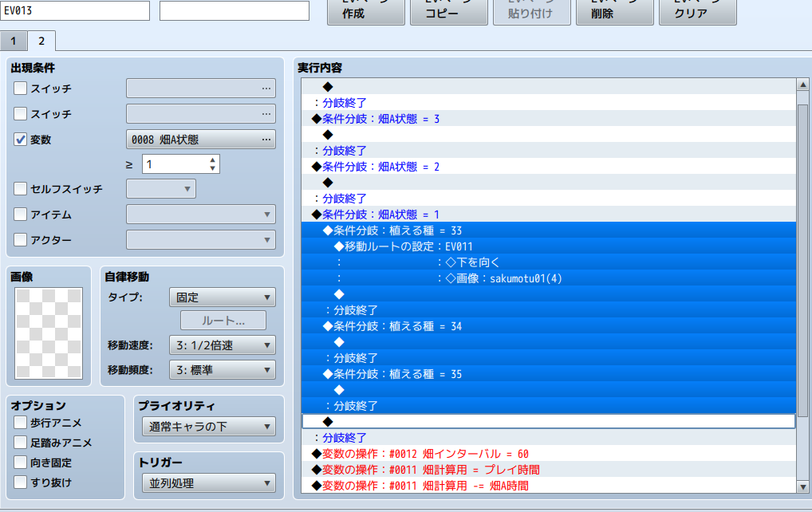Increase the variable threshold with the up arrow
The image size is (812, 512).
click(213, 160)
